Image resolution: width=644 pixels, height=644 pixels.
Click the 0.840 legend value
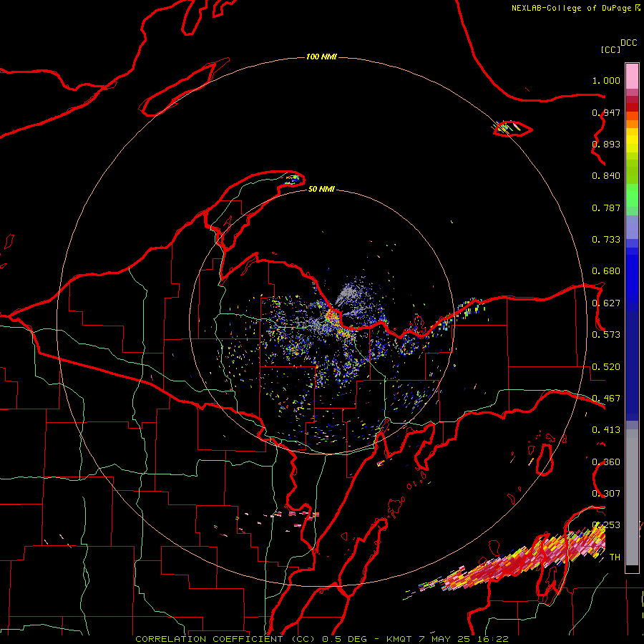[606, 176]
